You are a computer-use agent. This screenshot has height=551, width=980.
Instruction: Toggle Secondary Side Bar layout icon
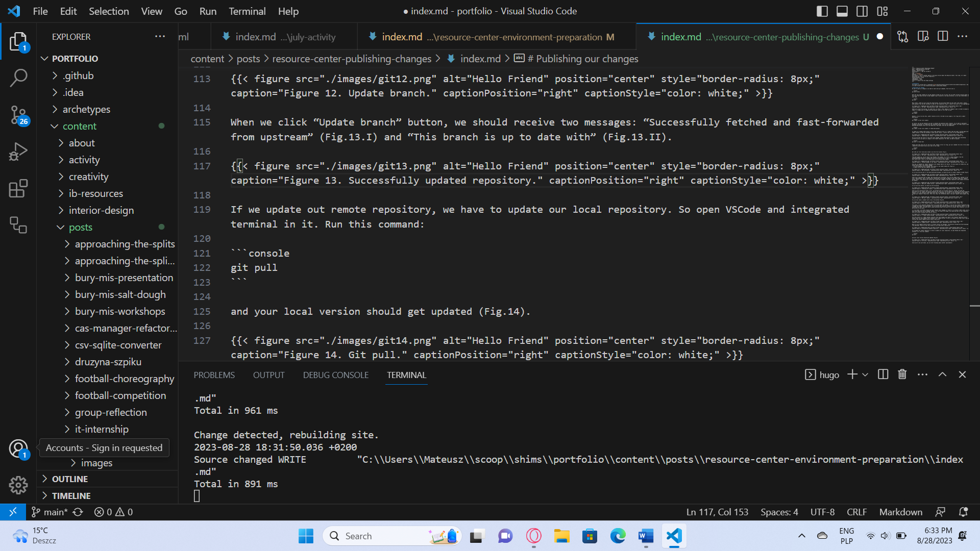pos(862,11)
